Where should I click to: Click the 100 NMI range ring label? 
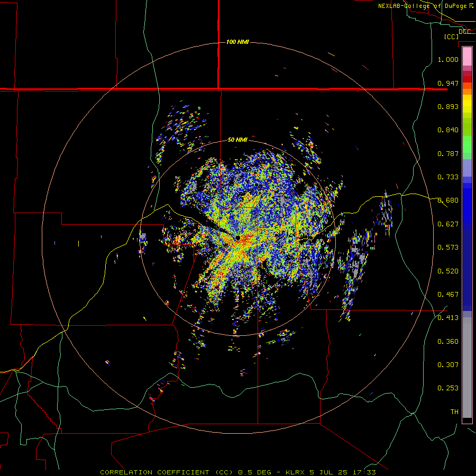pyautogui.click(x=237, y=42)
